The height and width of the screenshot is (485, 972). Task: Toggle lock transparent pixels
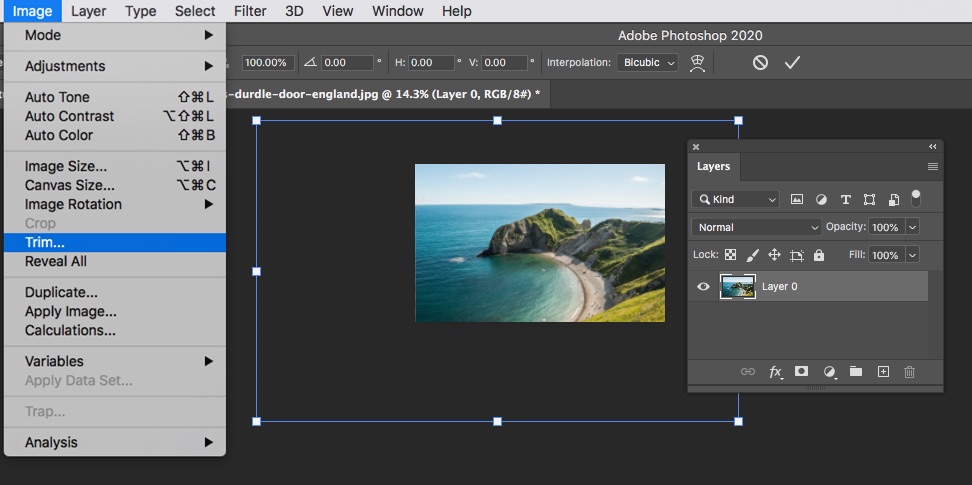731,255
